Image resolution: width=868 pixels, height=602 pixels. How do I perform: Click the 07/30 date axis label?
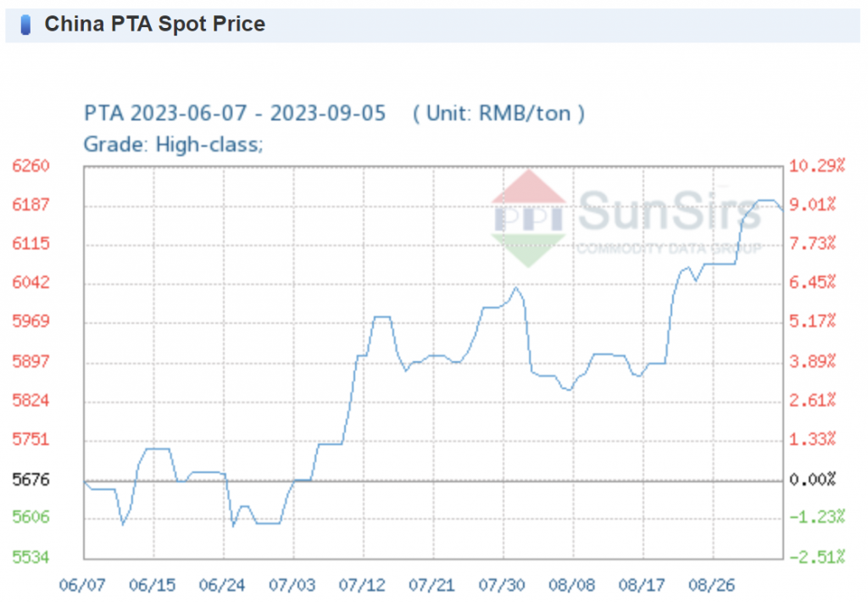[503, 585]
